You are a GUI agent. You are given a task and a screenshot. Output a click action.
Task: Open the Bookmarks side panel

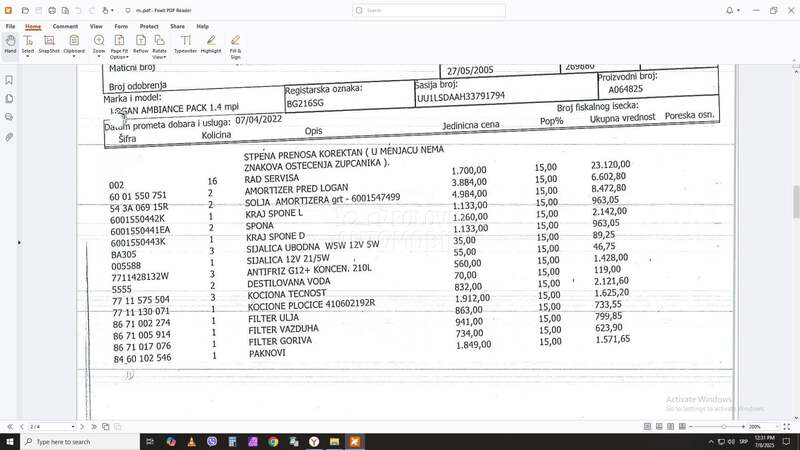pyautogui.click(x=9, y=80)
